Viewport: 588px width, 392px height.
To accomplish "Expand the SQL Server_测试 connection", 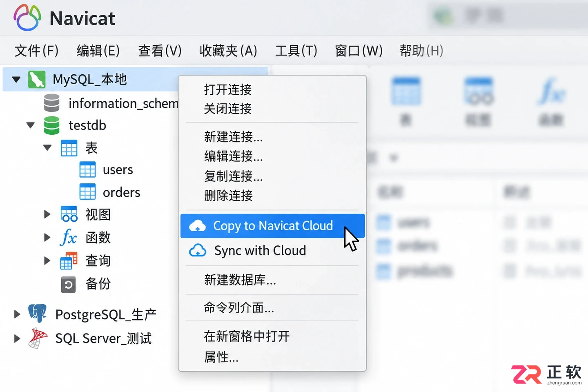I will [17, 338].
